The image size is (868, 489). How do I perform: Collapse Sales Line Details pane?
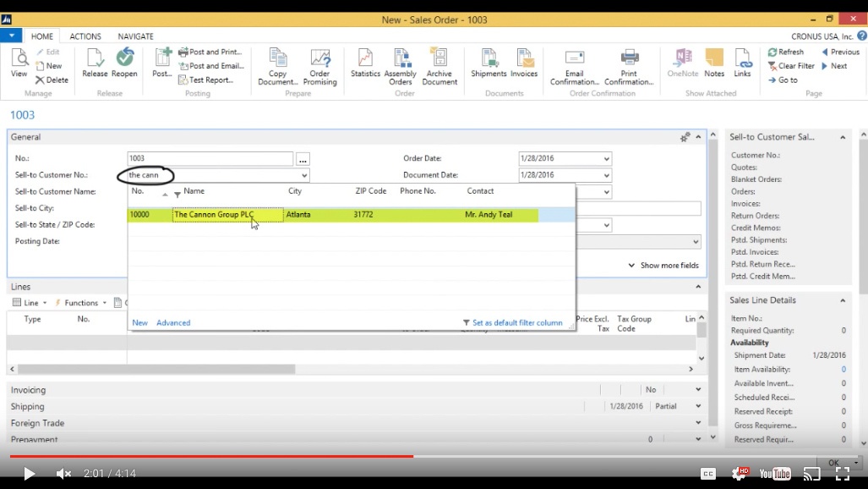point(843,300)
